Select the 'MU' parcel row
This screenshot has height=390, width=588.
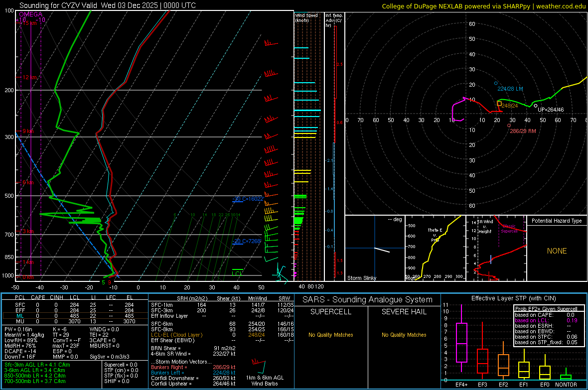pos(75,321)
